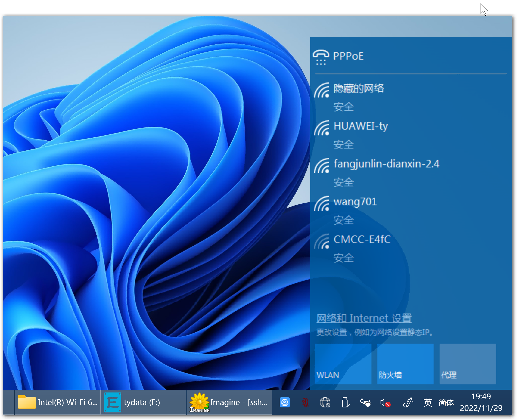517x420 pixels.
Task: Click the red swirl tray icon
Action: (305, 402)
